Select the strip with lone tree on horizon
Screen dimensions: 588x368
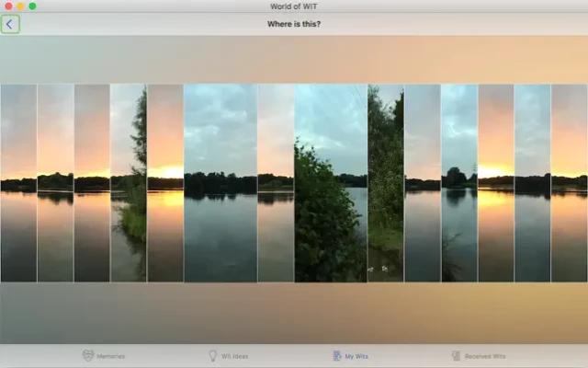point(459,183)
